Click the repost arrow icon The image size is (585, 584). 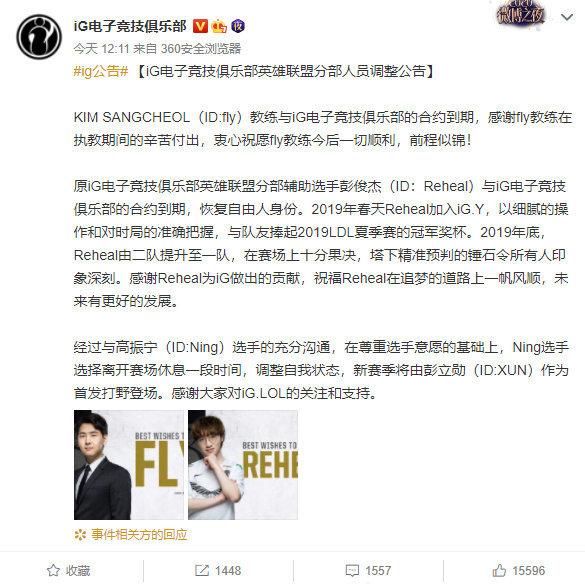[202, 570]
